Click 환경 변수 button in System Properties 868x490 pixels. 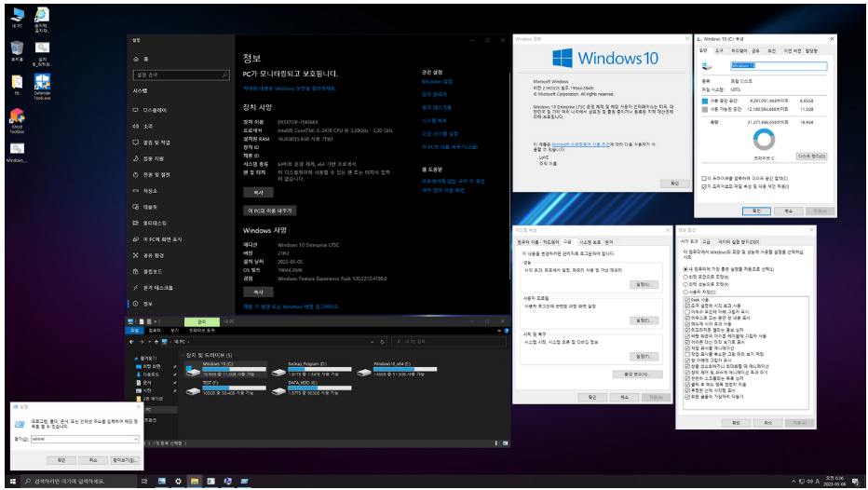pos(637,374)
